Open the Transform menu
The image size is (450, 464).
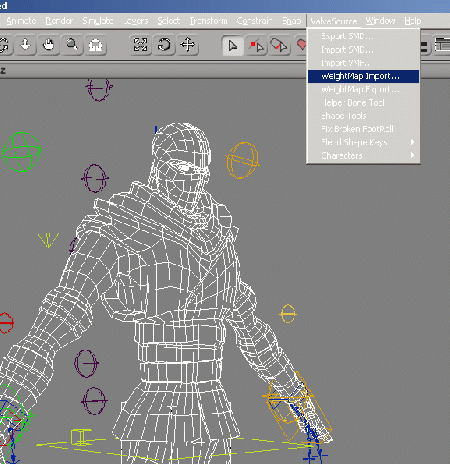click(x=208, y=21)
